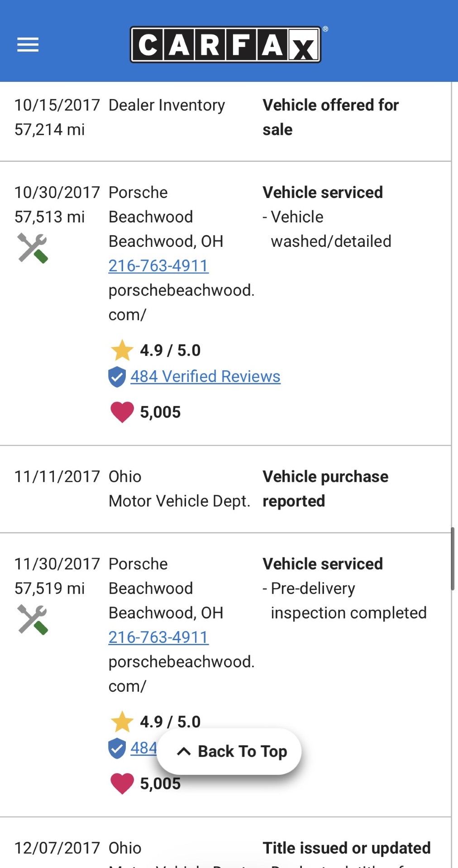The width and height of the screenshot is (458, 868).
Task: Select the Title issued or updated record
Action: pyautogui.click(x=346, y=848)
